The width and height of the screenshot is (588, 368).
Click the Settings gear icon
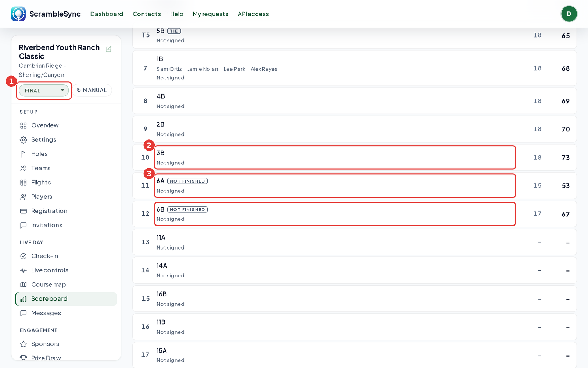click(24, 140)
